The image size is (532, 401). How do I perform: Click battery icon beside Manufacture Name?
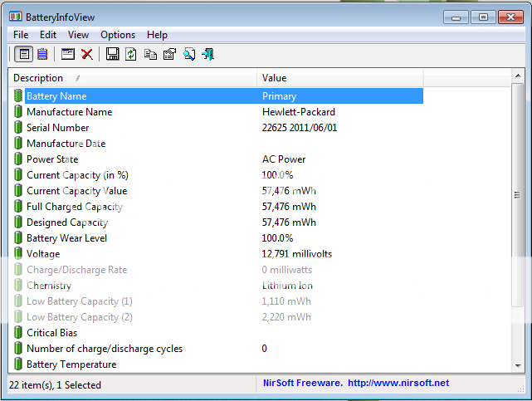[18, 111]
